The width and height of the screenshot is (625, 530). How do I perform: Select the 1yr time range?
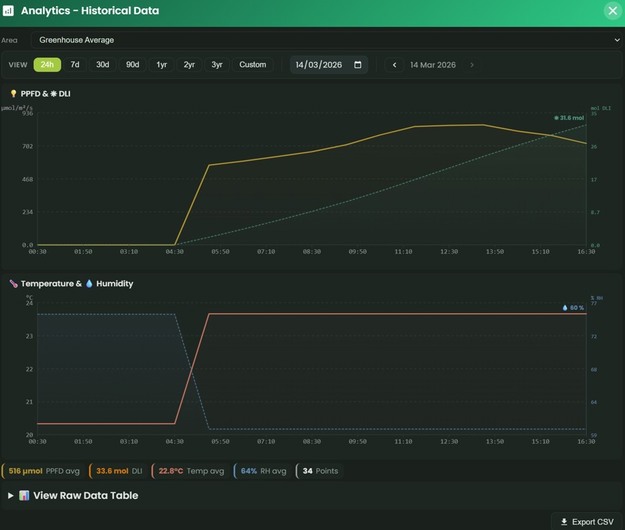pos(161,65)
